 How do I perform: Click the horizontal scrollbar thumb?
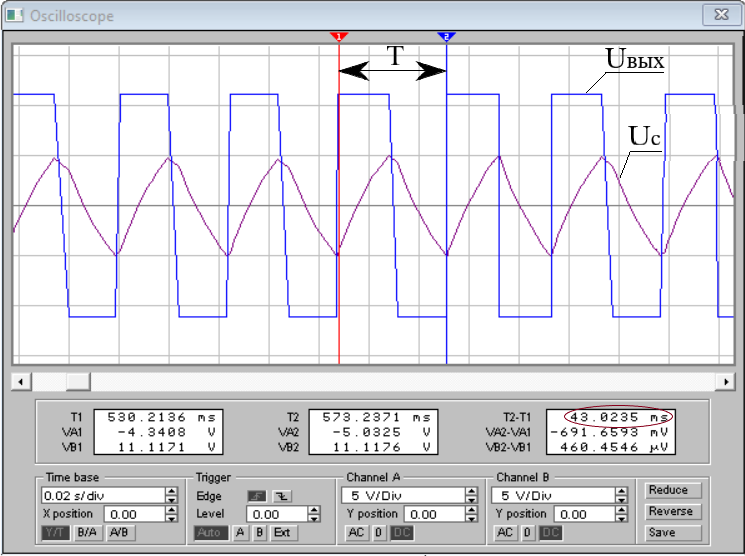[x=77, y=382]
